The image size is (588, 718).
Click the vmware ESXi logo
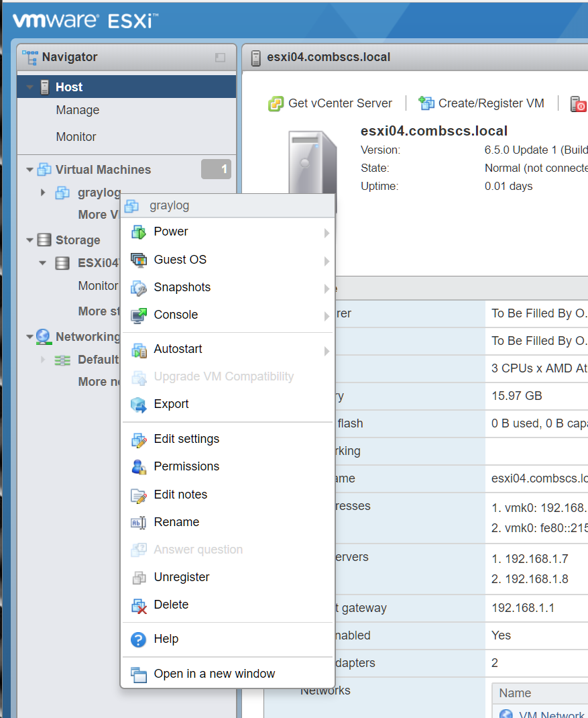click(x=85, y=20)
